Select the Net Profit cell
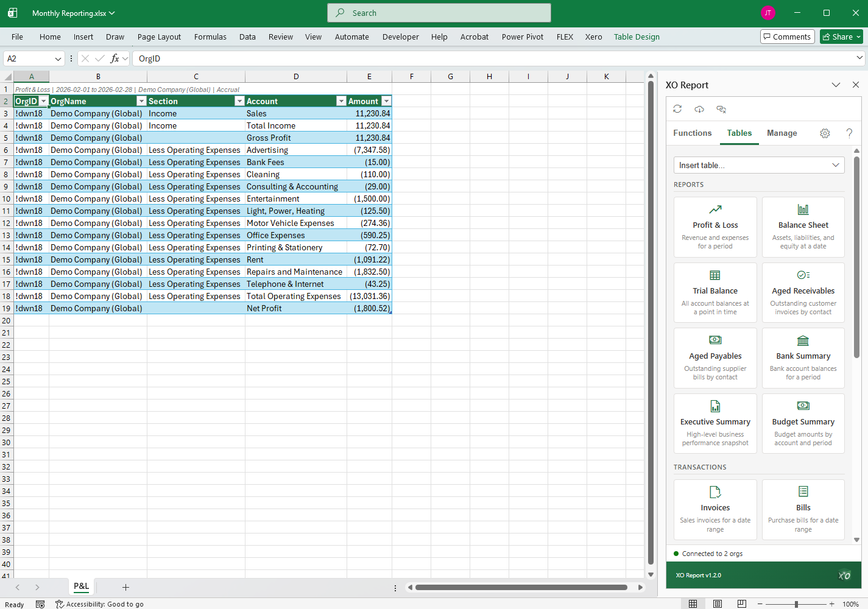This screenshot has width=868, height=609. coord(296,308)
